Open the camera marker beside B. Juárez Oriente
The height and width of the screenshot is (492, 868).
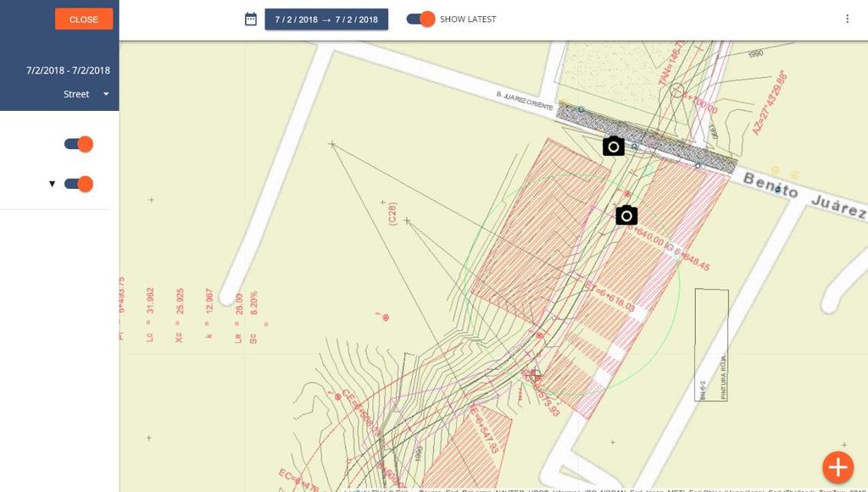tap(614, 146)
